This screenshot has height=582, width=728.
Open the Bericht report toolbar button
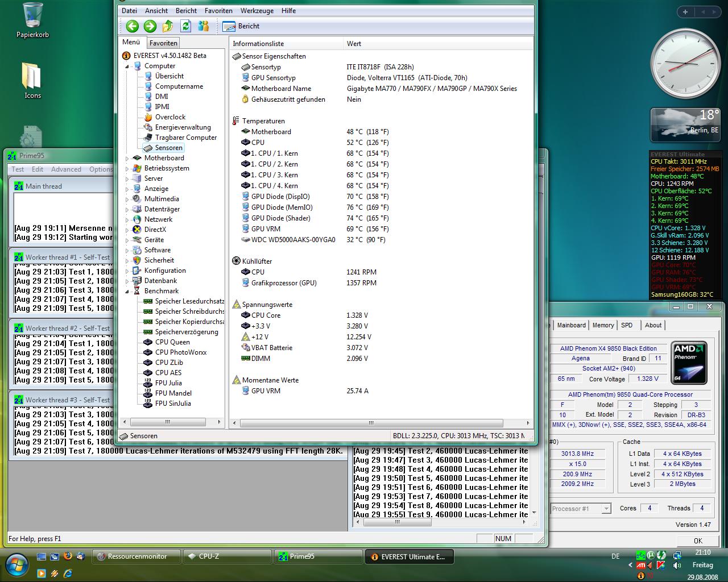241,26
